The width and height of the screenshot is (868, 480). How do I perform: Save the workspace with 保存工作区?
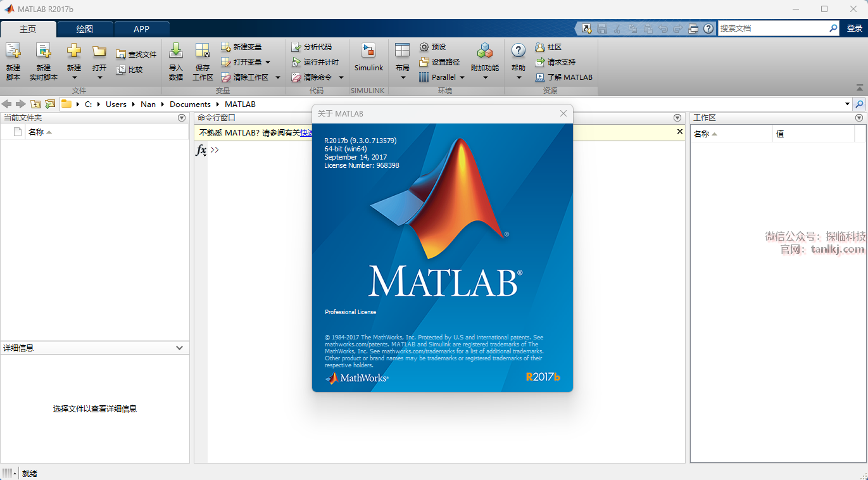(x=203, y=61)
